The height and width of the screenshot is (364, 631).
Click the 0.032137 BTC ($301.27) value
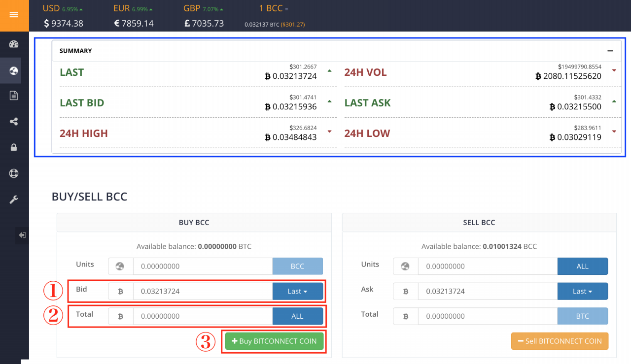pyautogui.click(x=275, y=24)
